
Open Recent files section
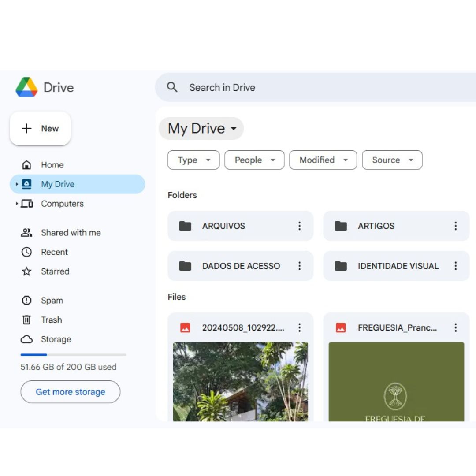(x=54, y=252)
